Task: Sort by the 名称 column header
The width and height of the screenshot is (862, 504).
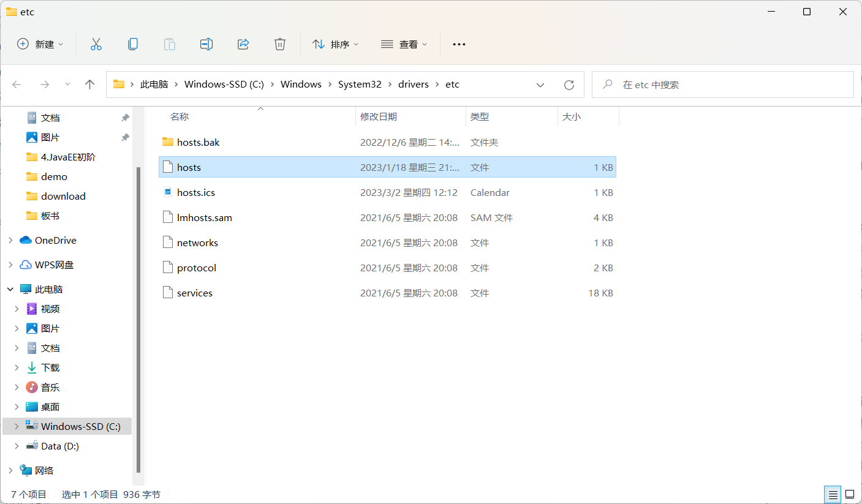Action: (x=180, y=116)
